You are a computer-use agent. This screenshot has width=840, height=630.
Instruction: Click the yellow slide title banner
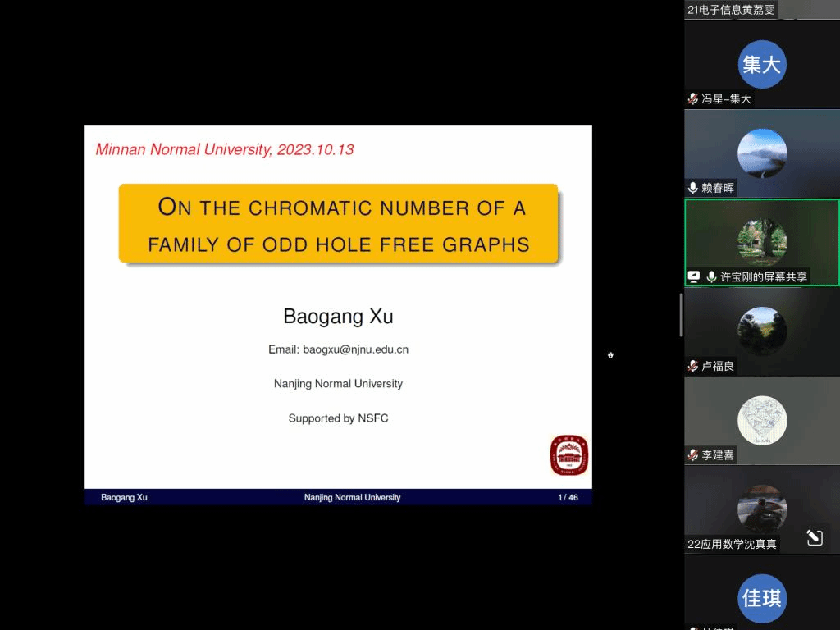pyautogui.click(x=338, y=225)
